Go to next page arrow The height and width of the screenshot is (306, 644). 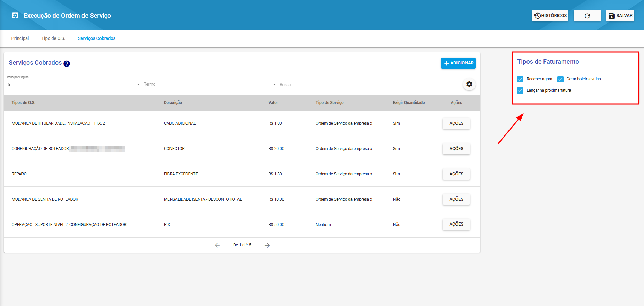pos(267,245)
